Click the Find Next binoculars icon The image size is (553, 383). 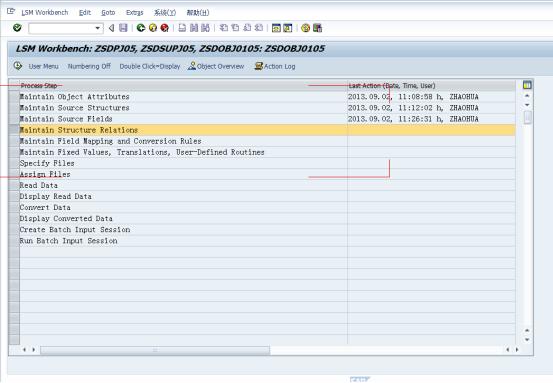205,28
